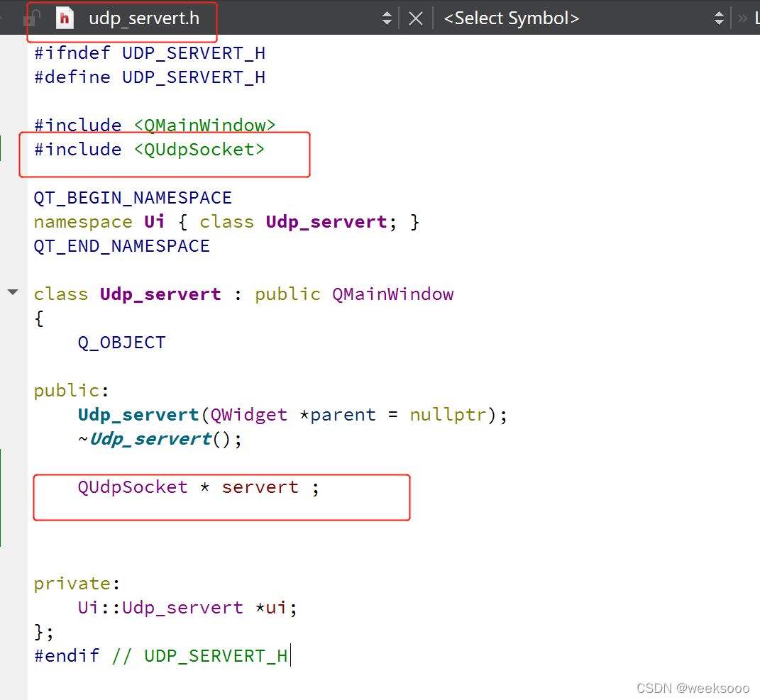Image resolution: width=760 pixels, height=700 pixels.
Task: Click the Udp_servert constructor declaration
Action: 292,415
